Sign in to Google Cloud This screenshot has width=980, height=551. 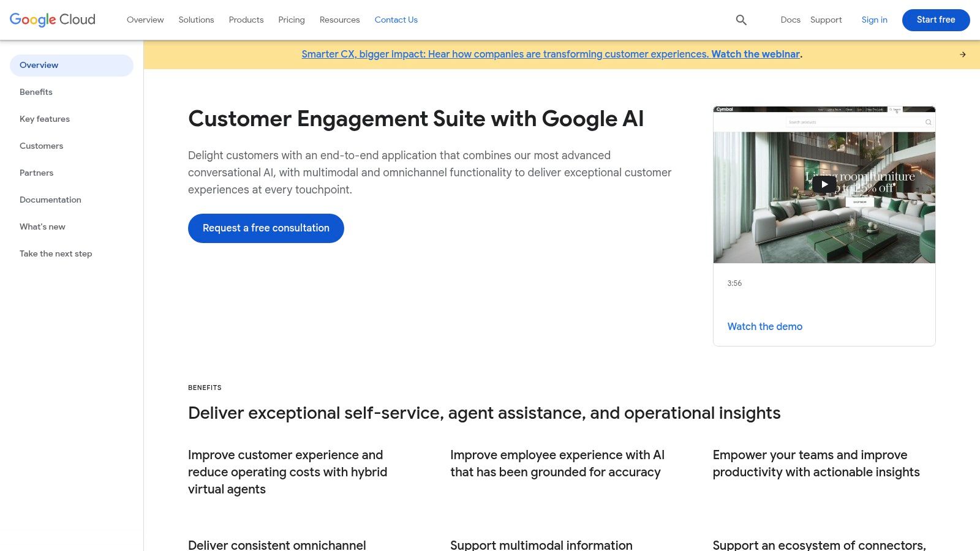tap(873, 20)
